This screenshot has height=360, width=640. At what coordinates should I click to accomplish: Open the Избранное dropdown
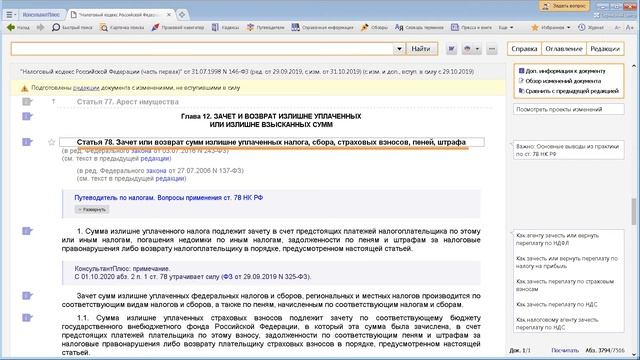[550, 27]
